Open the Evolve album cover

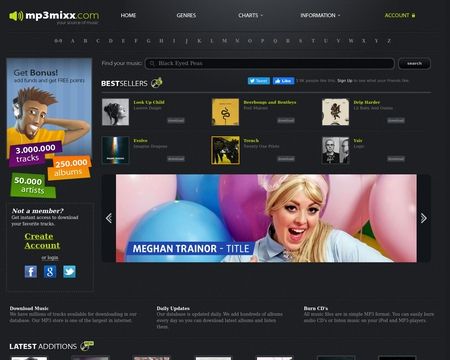[x=115, y=150]
